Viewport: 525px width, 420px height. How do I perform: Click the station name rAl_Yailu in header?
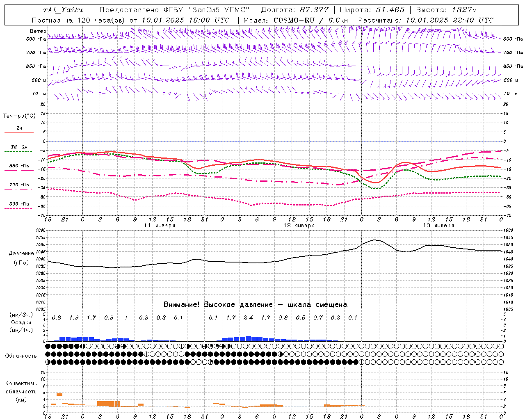(x=63, y=10)
